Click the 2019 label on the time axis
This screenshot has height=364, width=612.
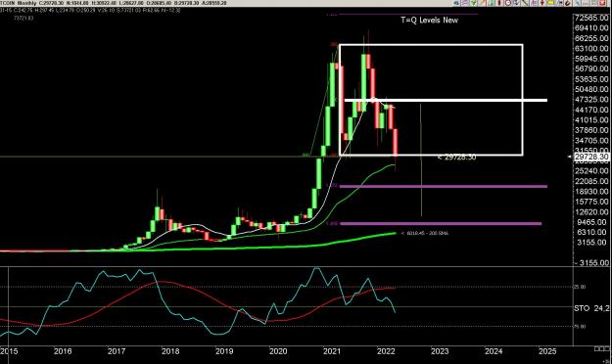pyautogui.click(x=224, y=351)
